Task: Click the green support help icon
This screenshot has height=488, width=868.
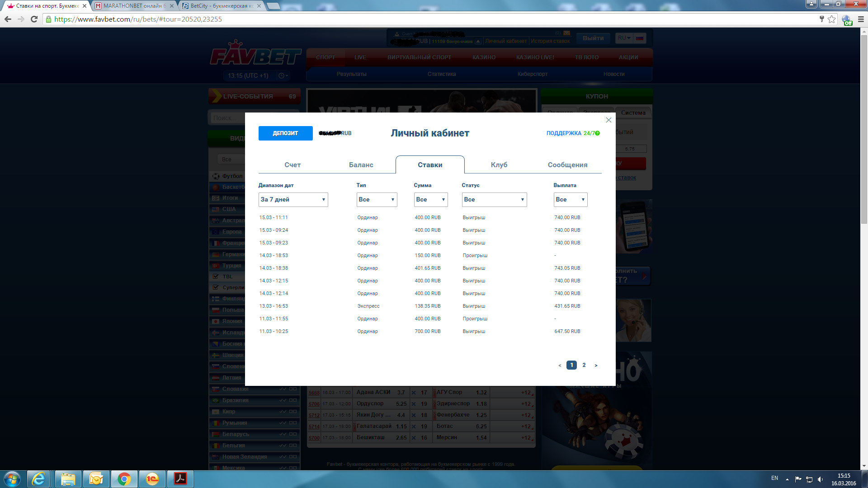Action: click(598, 133)
